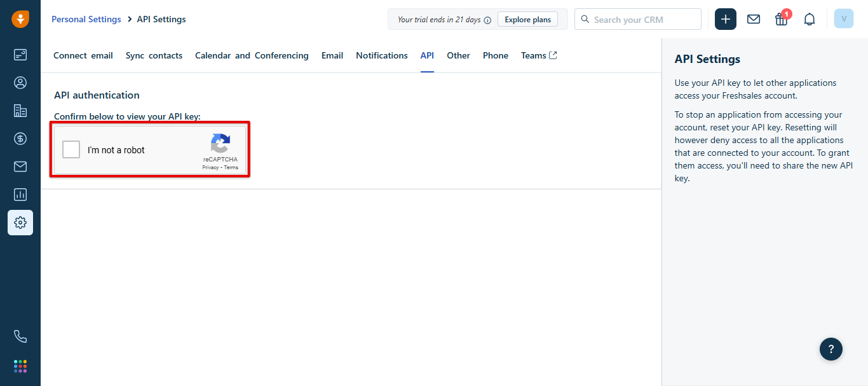Open the reCAPTCHA Terms link
This screenshot has width=868, height=386.
point(231,167)
